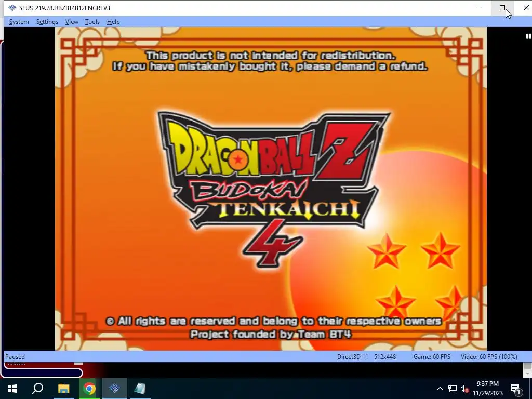Close the PCSX2 emulator window
Viewport: 532px width, 399px height.
pyautogui.click(x=526, y=8)
